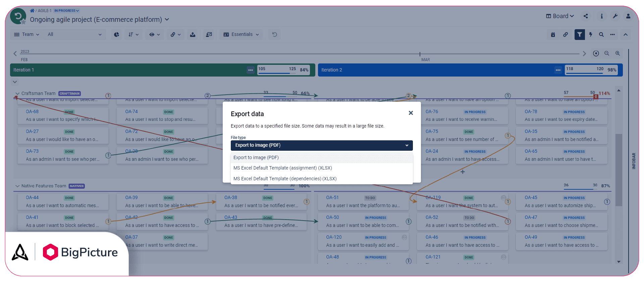
Task: Click Iteration 1 capacity bar 84%
Action: point(283,70)
